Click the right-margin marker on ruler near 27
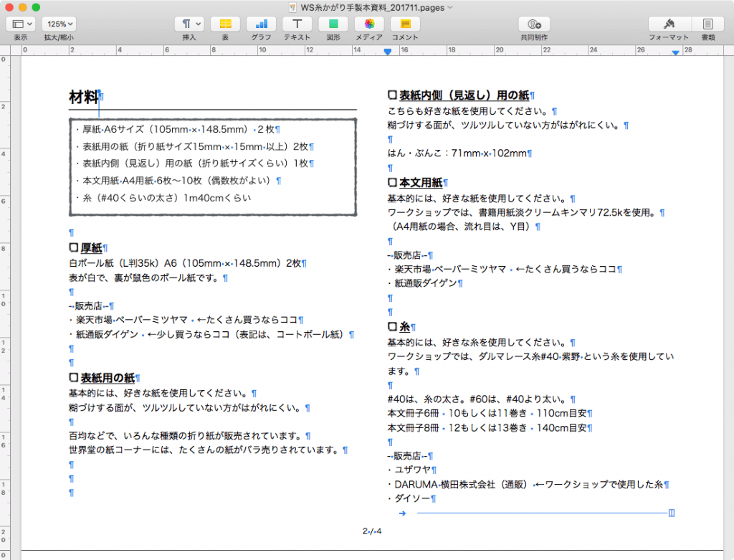Image resolution: width=734 pixels, height=560 pixels. coord(675,52)
